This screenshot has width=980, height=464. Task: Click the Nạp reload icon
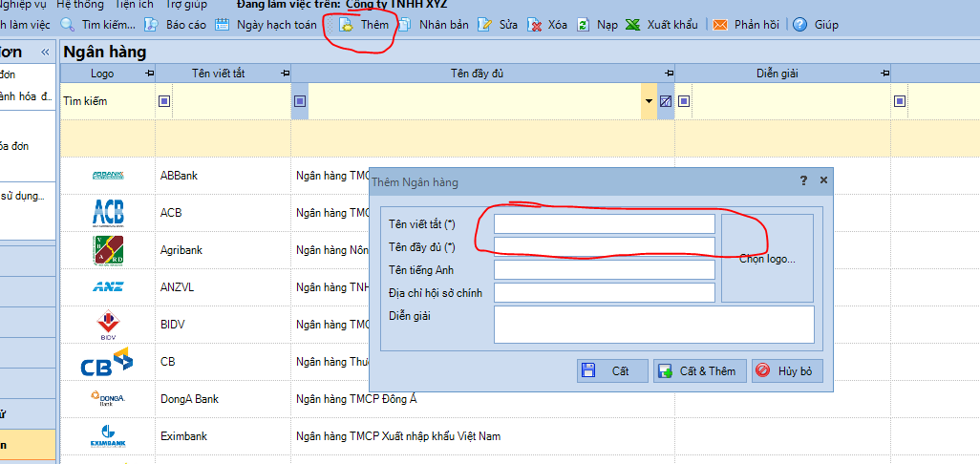tap(584, 25)
